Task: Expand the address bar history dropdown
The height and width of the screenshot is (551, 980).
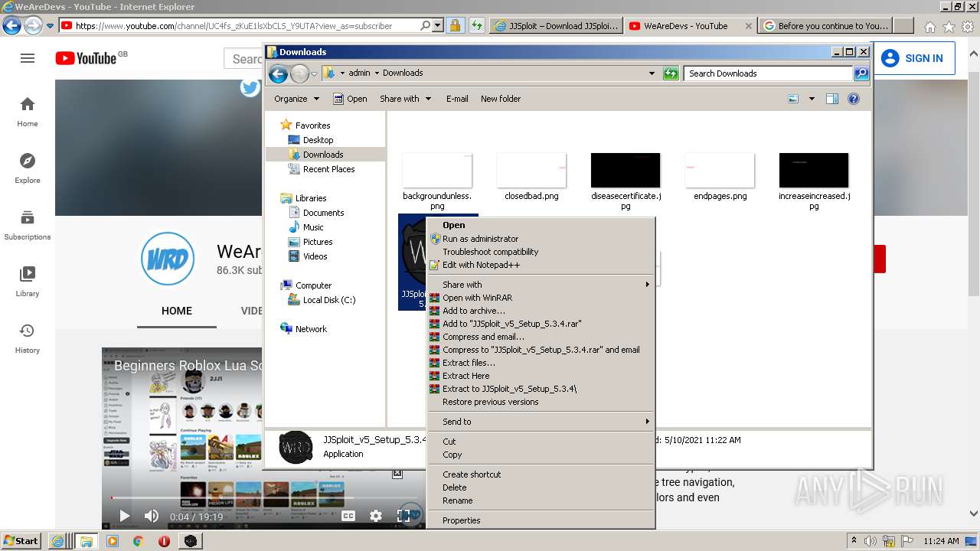Action: coord(652,73)
